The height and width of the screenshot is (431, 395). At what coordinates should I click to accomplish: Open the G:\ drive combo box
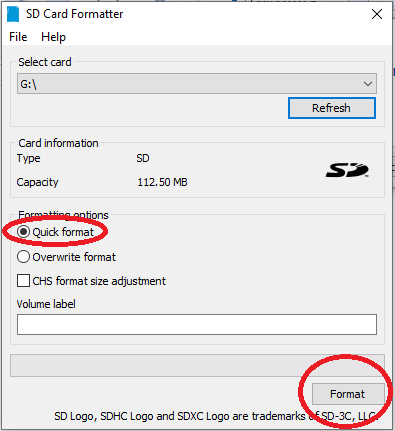tap(197, 84)
